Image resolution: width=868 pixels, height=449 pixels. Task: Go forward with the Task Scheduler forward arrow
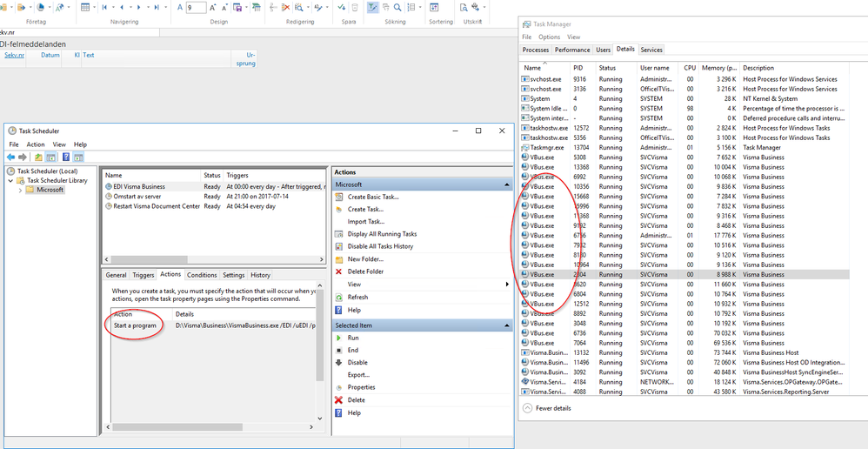tap(22, 157)
